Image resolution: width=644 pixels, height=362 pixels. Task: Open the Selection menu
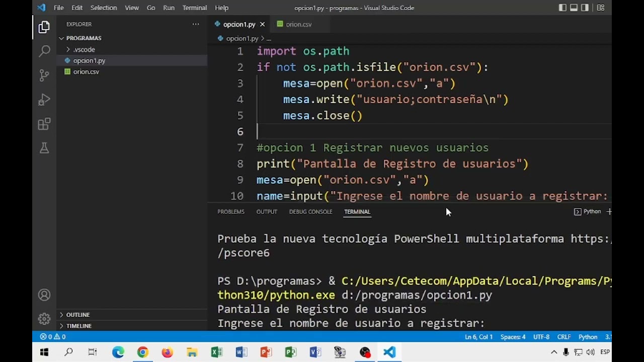click(x=104, y=8)
